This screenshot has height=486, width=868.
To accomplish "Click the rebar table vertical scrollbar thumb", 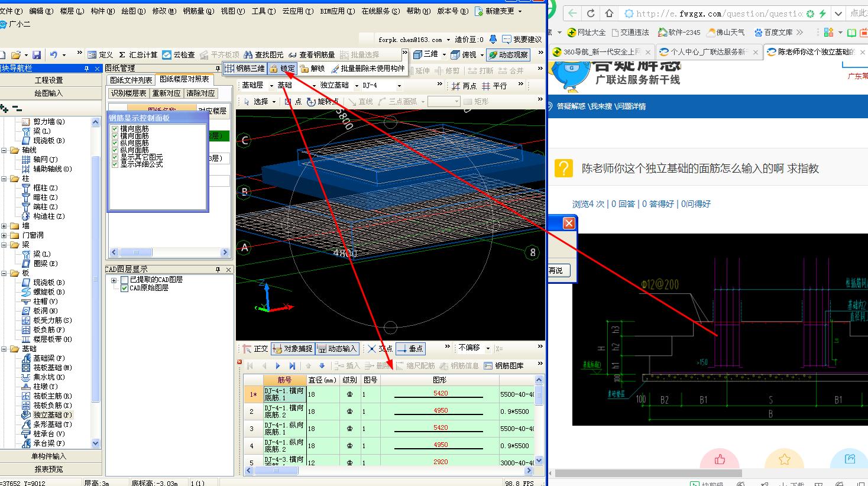I will point(539,395).
